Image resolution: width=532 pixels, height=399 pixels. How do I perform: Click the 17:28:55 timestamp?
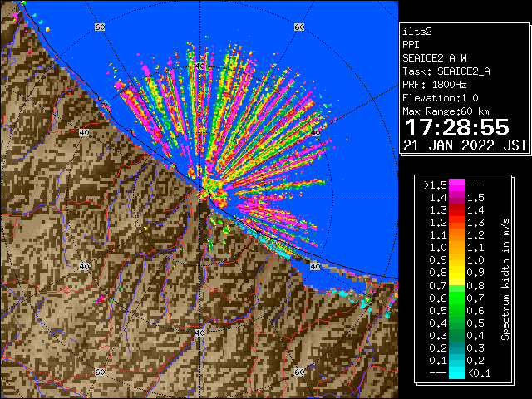[457, 127]
